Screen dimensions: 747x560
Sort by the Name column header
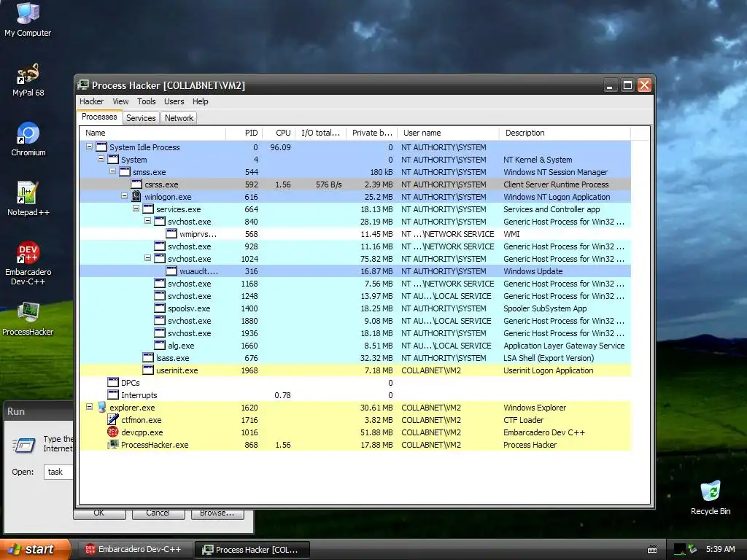point(152,133)
